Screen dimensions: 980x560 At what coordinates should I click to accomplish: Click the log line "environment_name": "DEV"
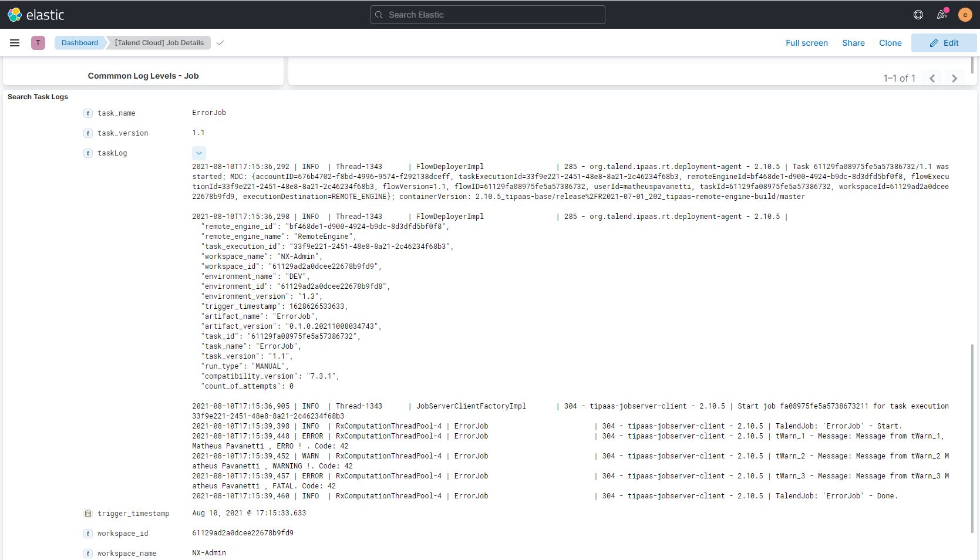point(255,276)
